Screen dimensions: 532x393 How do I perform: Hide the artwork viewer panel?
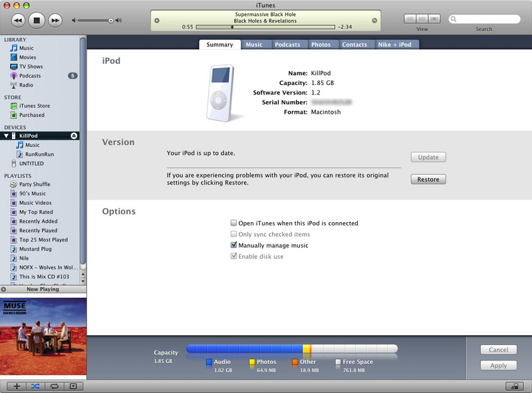tap(74, 386)
